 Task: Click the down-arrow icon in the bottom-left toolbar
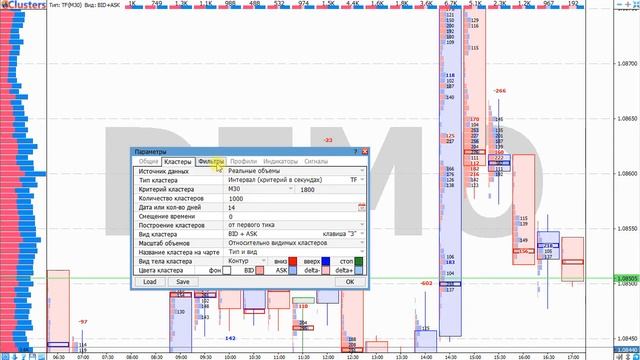15,357
